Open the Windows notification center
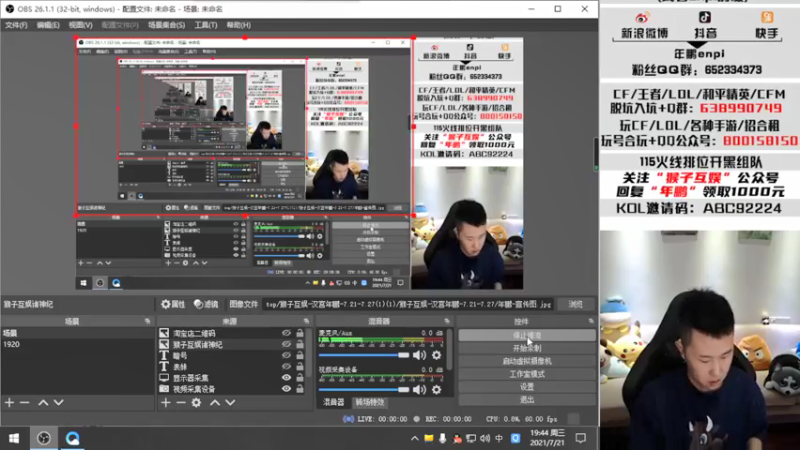Screen dimensions: 800x450 coord(581,438)
